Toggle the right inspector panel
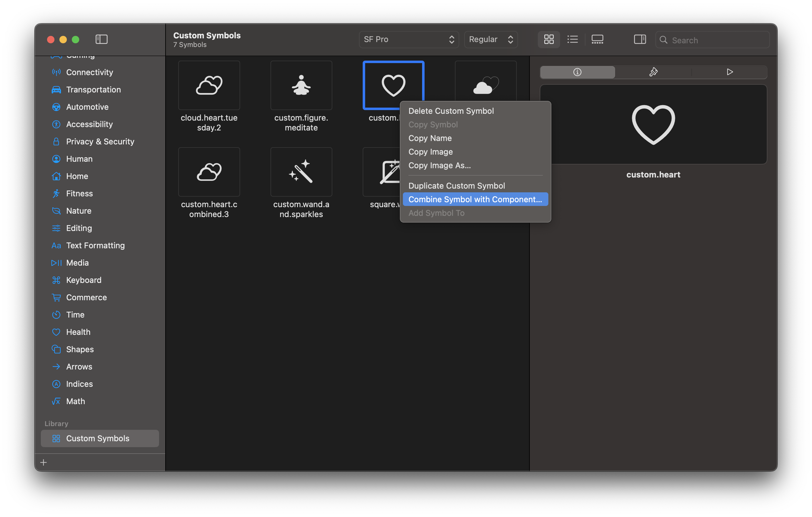The height and width of the screenshot is (517, 812). [640, 39]
